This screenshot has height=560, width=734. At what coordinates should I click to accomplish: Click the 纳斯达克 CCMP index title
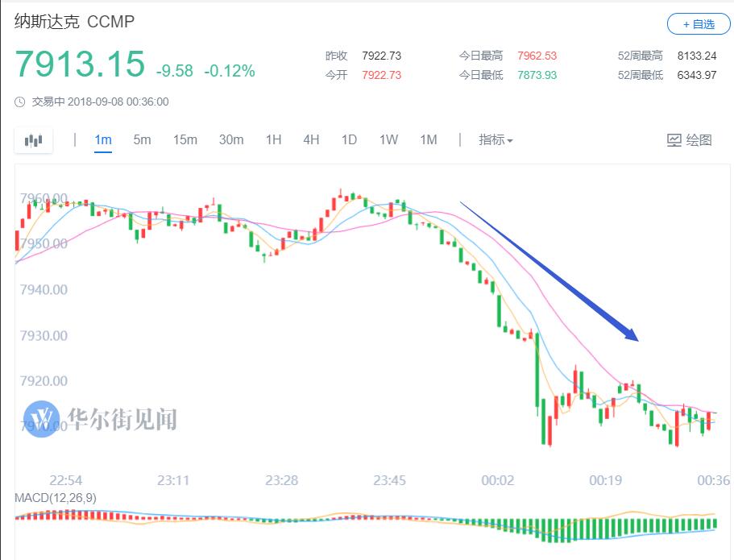(74, 22)
